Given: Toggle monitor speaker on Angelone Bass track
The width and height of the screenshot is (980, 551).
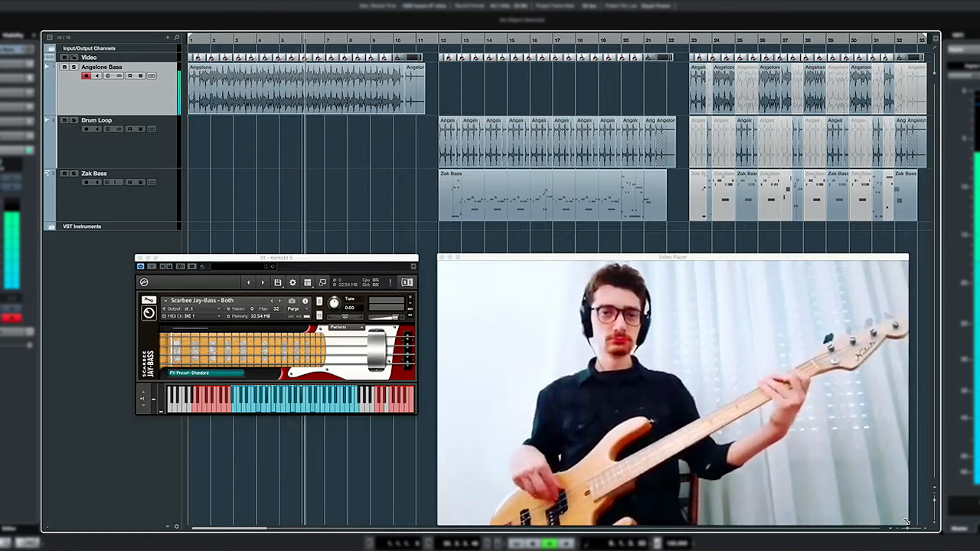Looking at the screenshot, I should point(96,76).
